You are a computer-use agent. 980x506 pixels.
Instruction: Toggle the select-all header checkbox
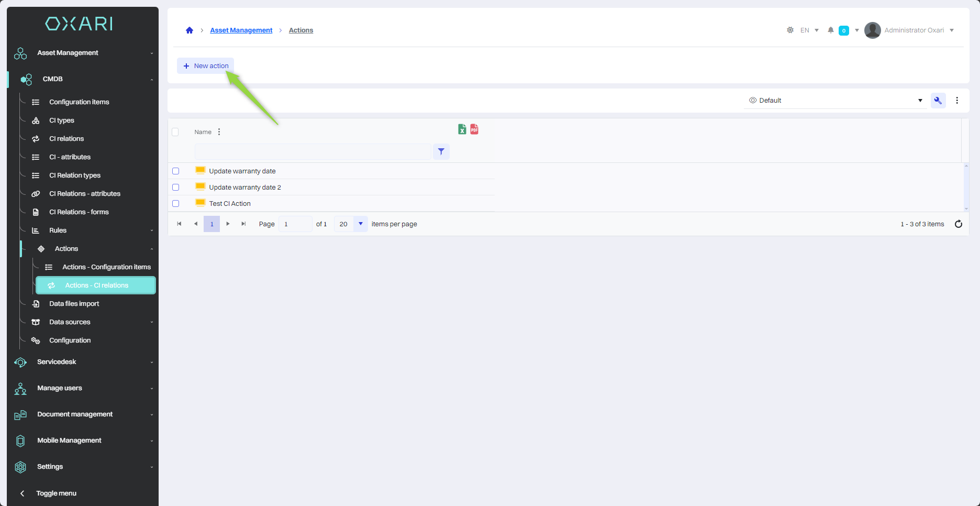click(175, 132)
